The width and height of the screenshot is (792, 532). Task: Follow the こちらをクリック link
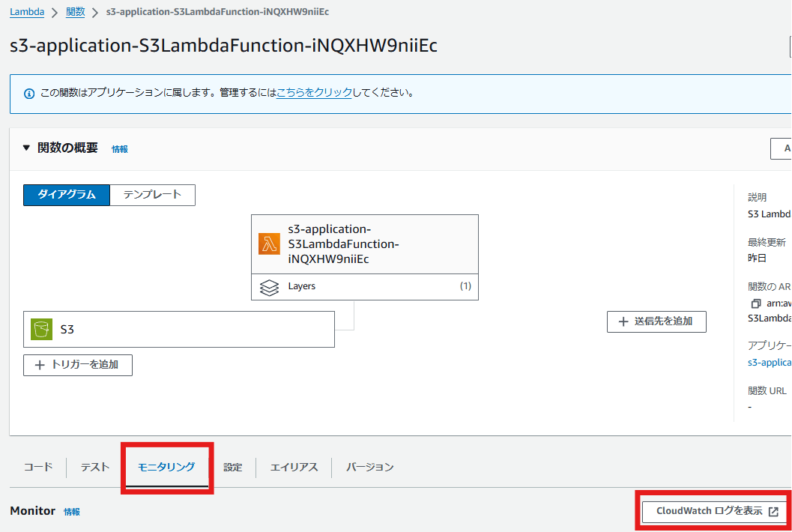point(314,93)
